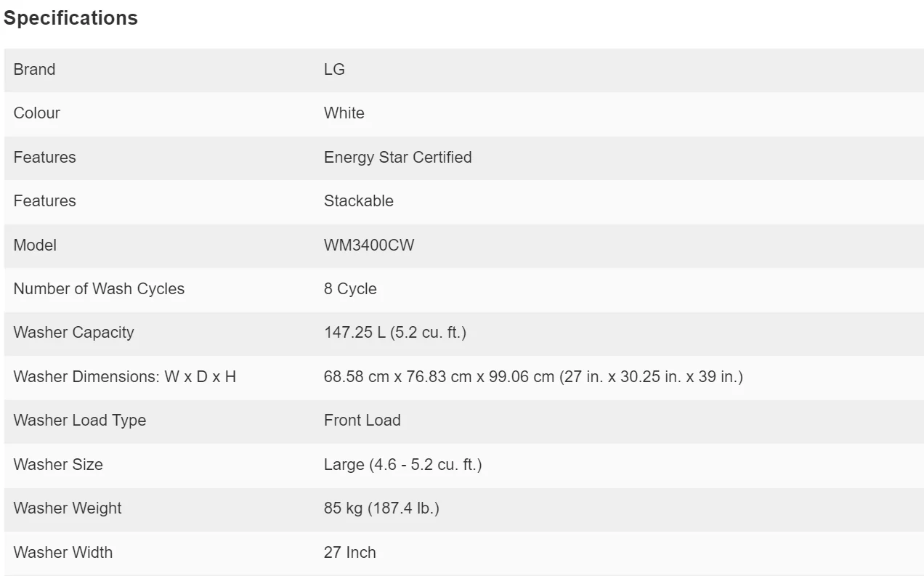The image size is (924, 576).
Task: Select the LG brand value
Action: coord(334,70)
